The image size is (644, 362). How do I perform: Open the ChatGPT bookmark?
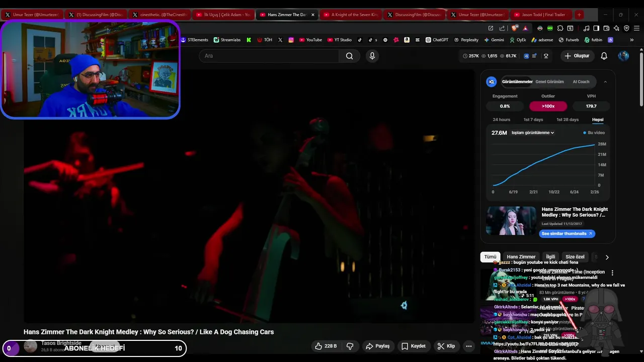point(437,40)
